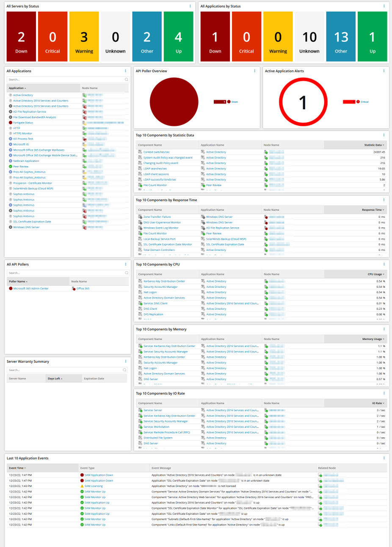This screenshot has width=392, height=547.
Task: Click the warning icon beside SAM Licensing event
Action: (82, 486)
